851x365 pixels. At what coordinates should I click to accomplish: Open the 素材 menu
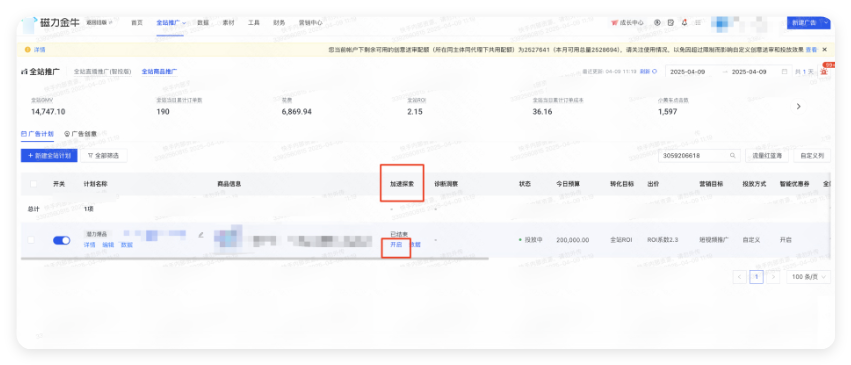click(228, 23)
